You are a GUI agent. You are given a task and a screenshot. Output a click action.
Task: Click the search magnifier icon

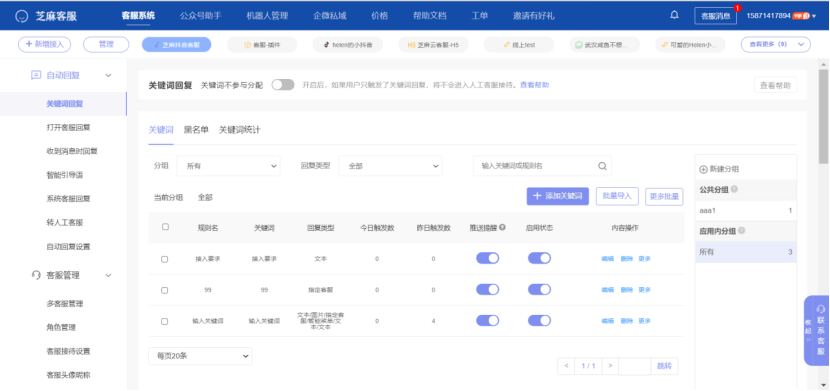602,166
